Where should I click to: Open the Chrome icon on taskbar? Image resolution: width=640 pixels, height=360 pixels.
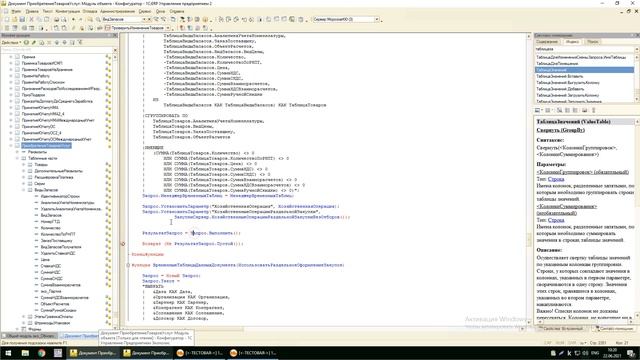pyautogui.click(x=42, y=353)
